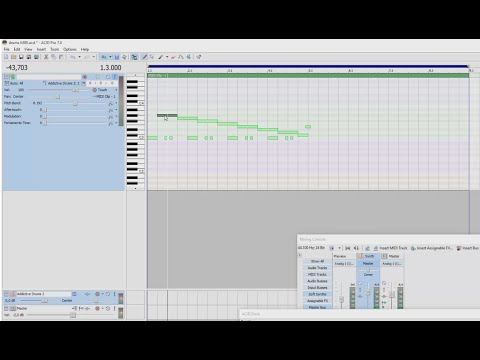Screen dimensions: 480x360
Task: Open the Touch automation mode dropdown
Action: [116, 90]
